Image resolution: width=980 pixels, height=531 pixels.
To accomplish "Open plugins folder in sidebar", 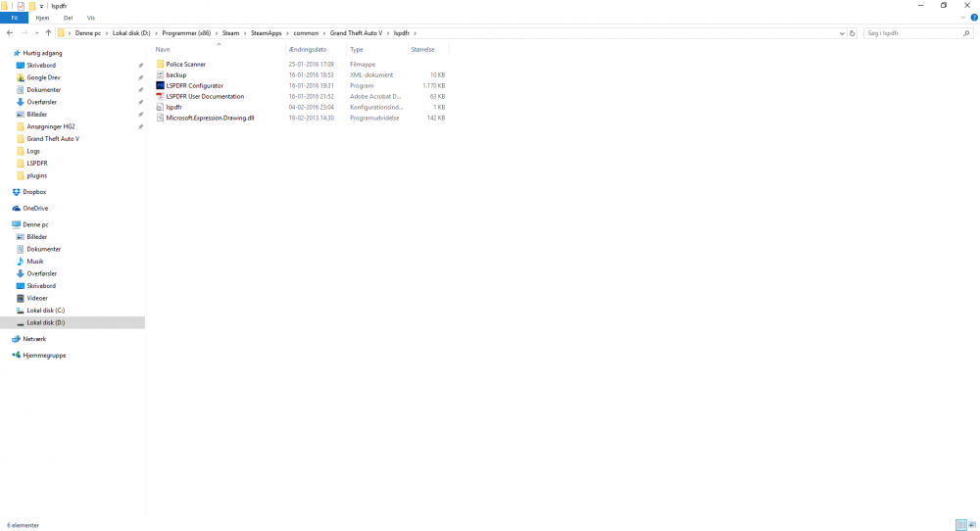I will 37,175.
